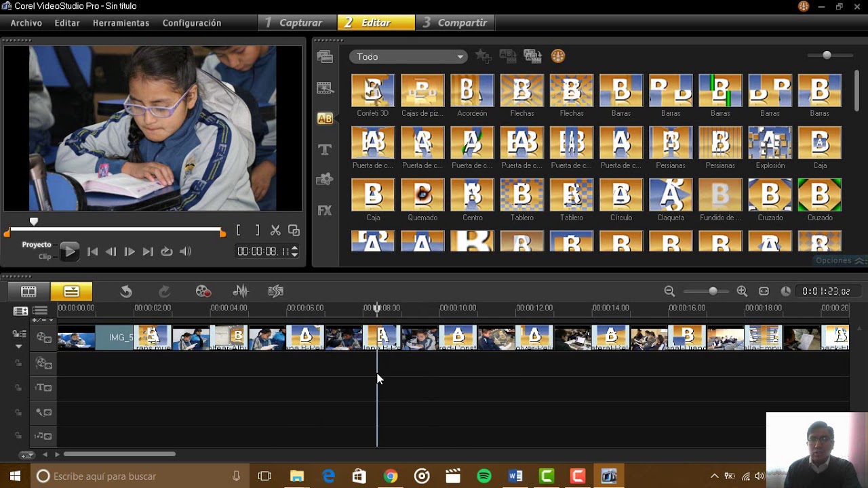Click the project duration clock icon

(785, 291)
